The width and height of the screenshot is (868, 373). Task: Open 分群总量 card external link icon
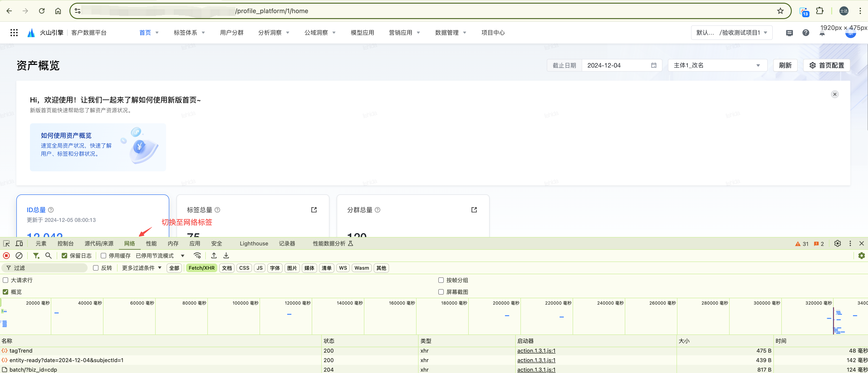click(x=474, y=210)
